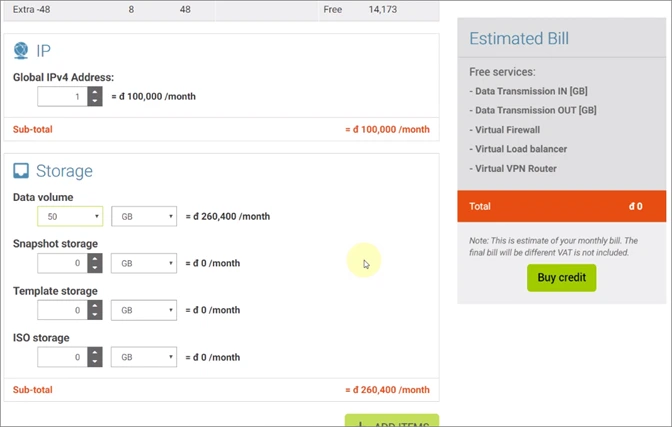Click 'Virtual Firewall' free service text
The width and height of the screenshot is (672, 427).
[x=507, y=130]
